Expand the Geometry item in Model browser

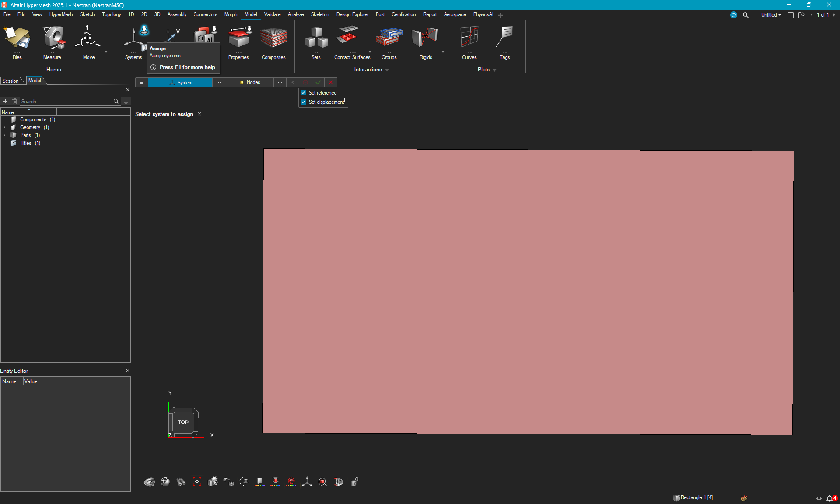click(5, 127)
